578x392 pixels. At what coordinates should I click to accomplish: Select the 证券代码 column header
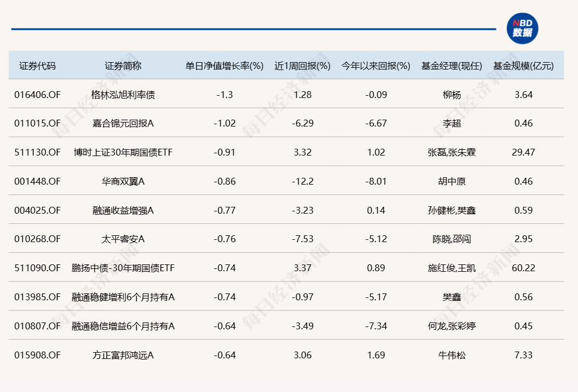pos(37,66)
